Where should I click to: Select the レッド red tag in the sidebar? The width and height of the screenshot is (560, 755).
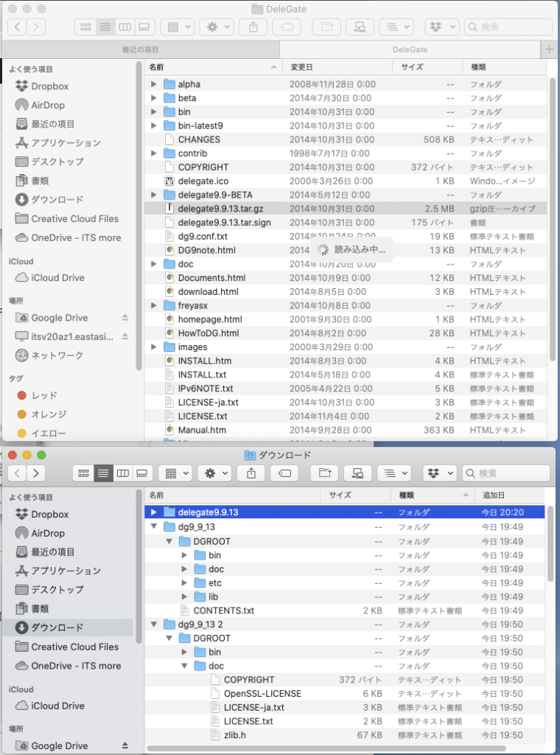point(43,395)
